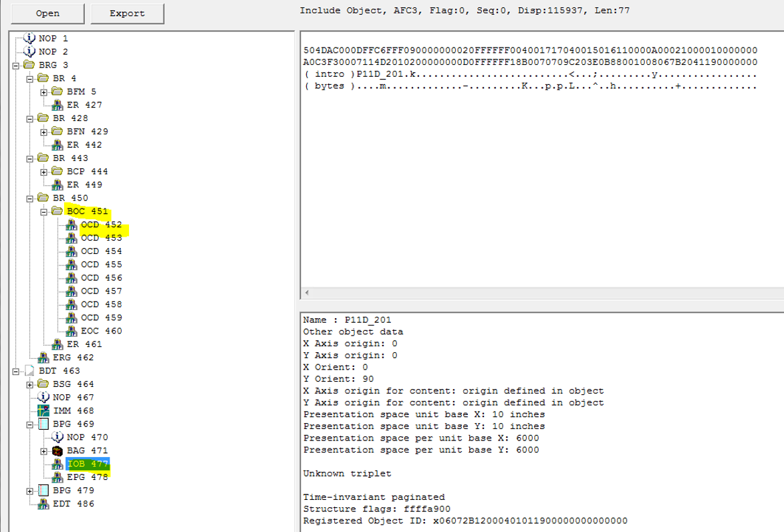Click the record icon beside EOC 460
784x532 pixels.
click(72, 331)
